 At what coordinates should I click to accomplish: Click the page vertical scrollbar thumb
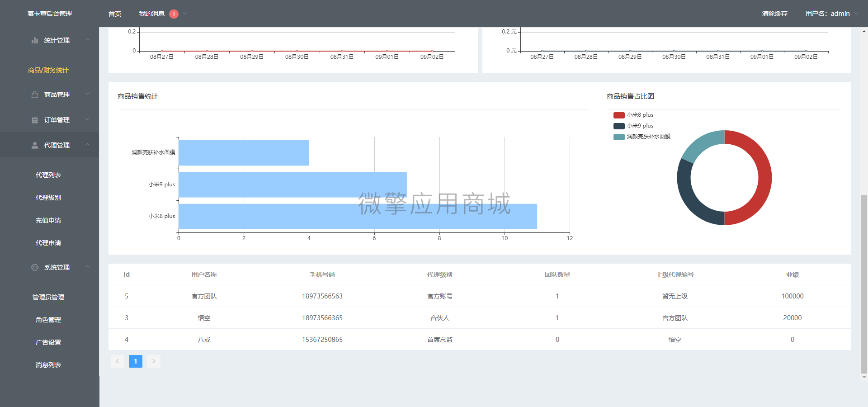864,284
